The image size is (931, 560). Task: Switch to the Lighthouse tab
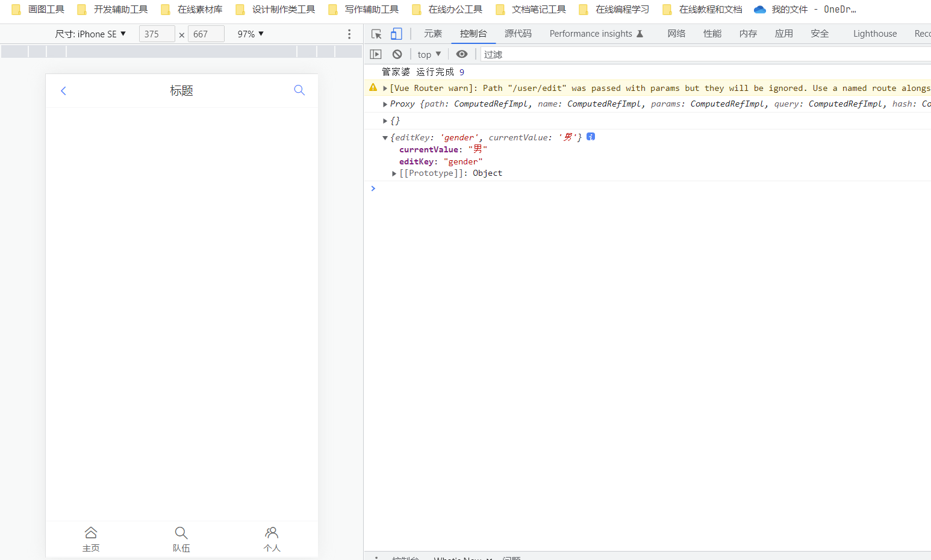[x=874, y=34]
